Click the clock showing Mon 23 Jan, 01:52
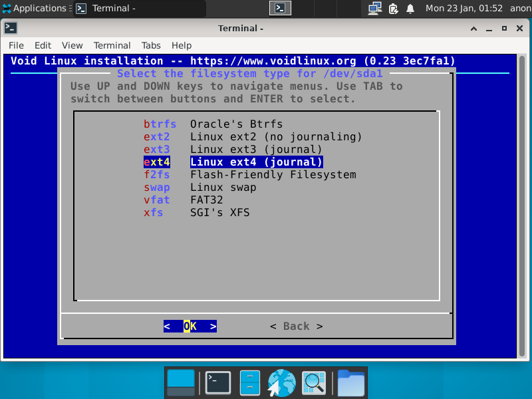The height and width of the screenshot is (399, 532). (x=464, y=8)
